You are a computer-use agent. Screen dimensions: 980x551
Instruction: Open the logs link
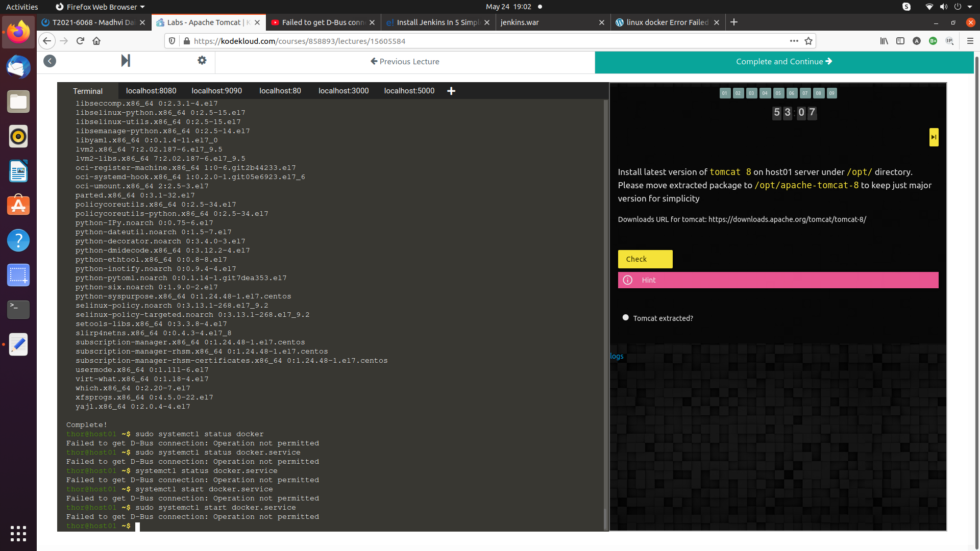(617, 356)
